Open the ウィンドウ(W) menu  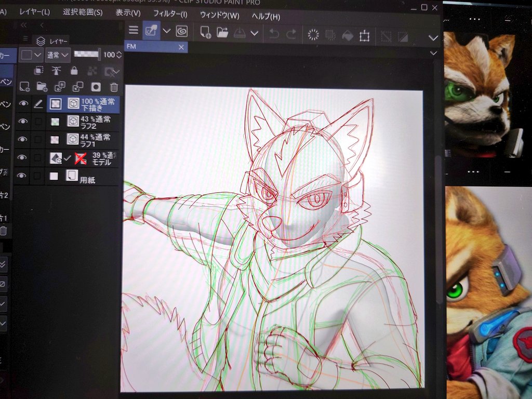(x=220, y=15)
